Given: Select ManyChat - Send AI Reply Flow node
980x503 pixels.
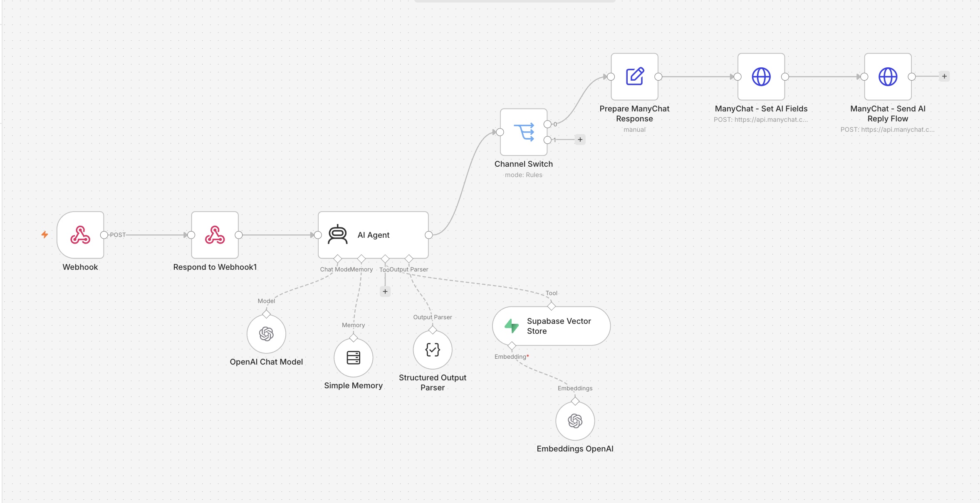Looking at the screenshot, I should pos(888,76).
